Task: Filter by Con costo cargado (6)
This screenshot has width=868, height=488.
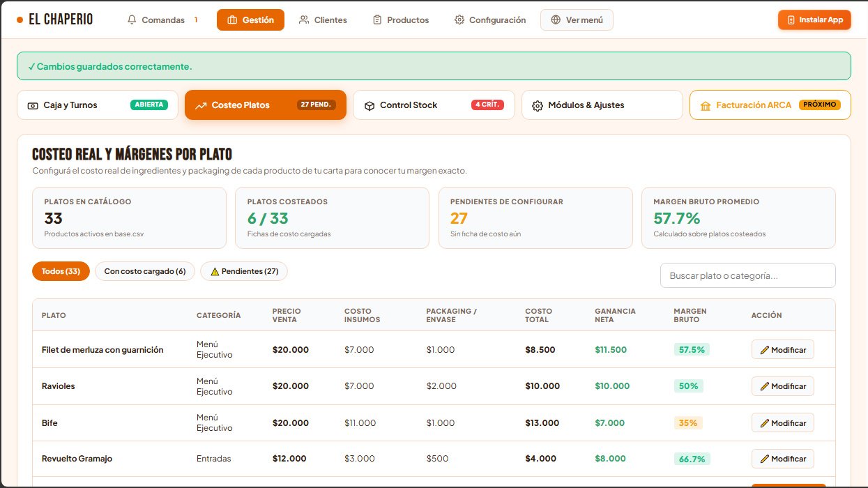Action: (145, 271)
